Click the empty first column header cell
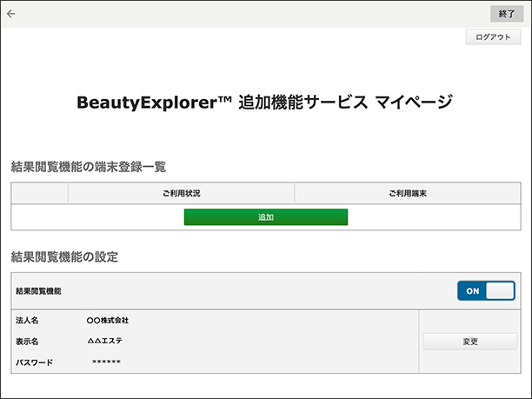Viewport: 532px width, 399px height. [40, 193]
